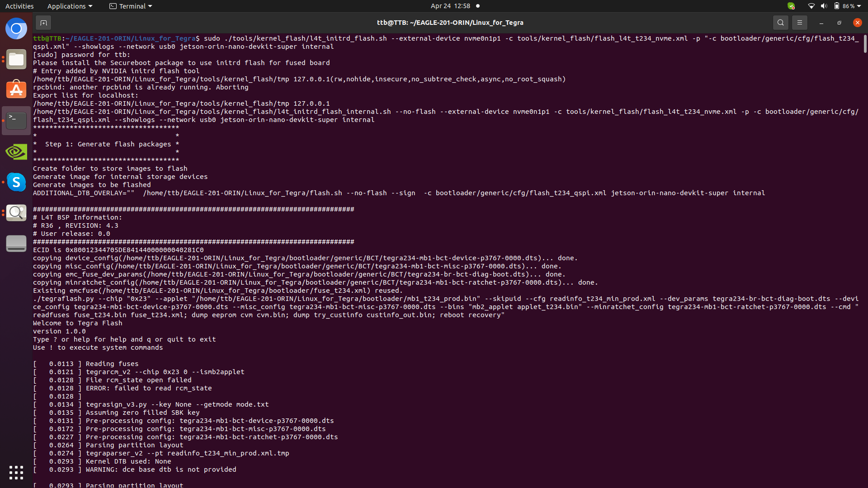
Task: Click the drive icon in dock
Action: coord(16,244)
